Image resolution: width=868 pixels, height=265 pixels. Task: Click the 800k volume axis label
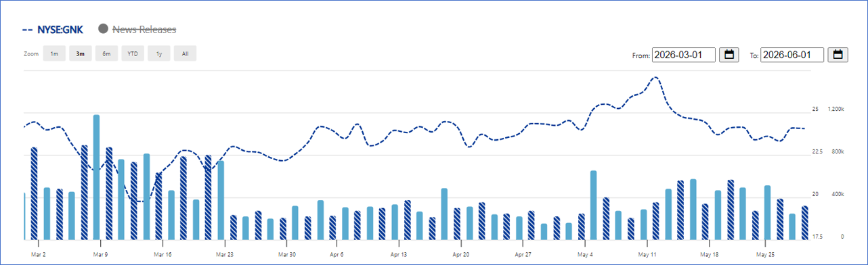point(838,152)
